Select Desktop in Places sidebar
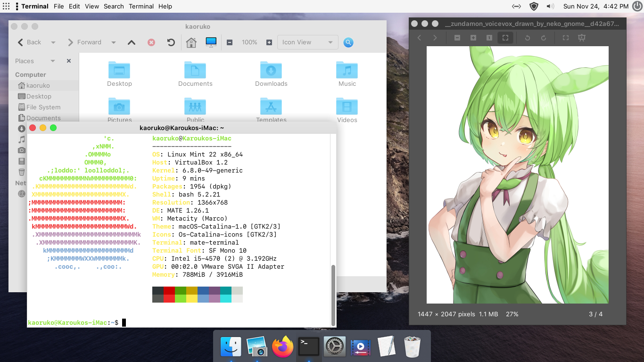 pos(44,96)
